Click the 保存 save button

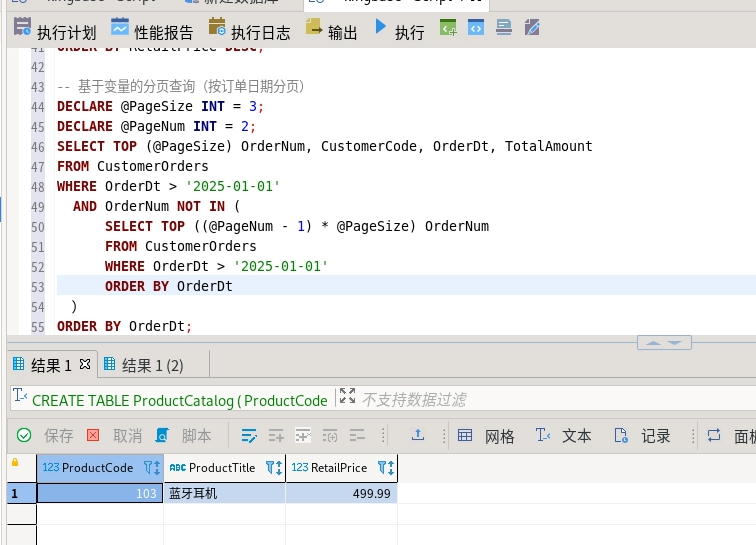coord(46,436)
